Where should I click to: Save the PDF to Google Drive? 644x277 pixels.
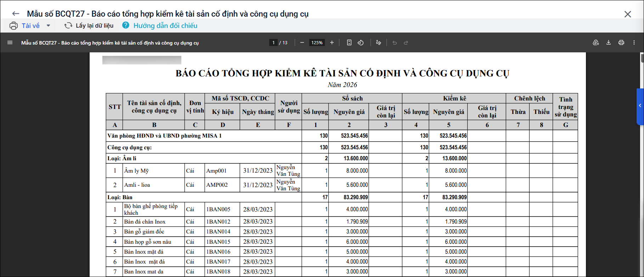tap(596, 42)
